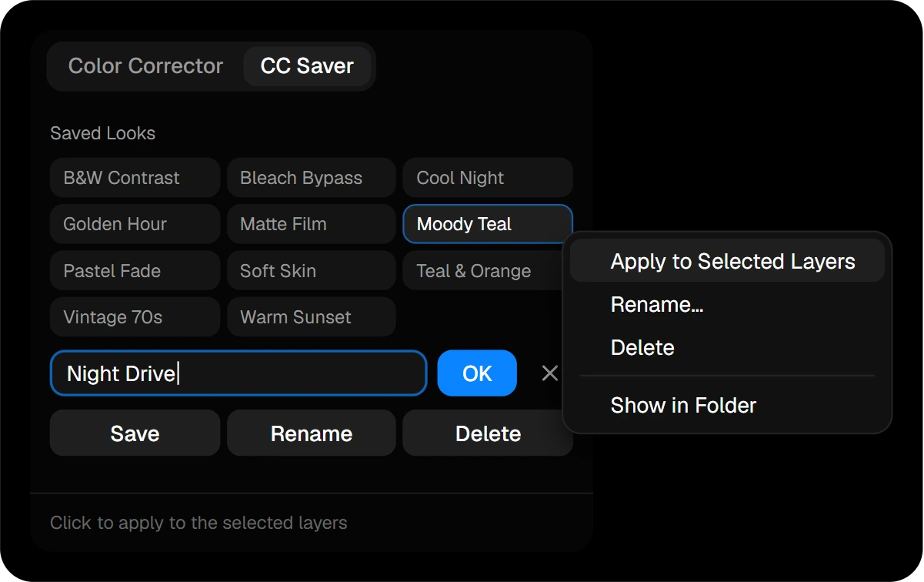Cancel naming with the X icon

(x=549, y=373)
